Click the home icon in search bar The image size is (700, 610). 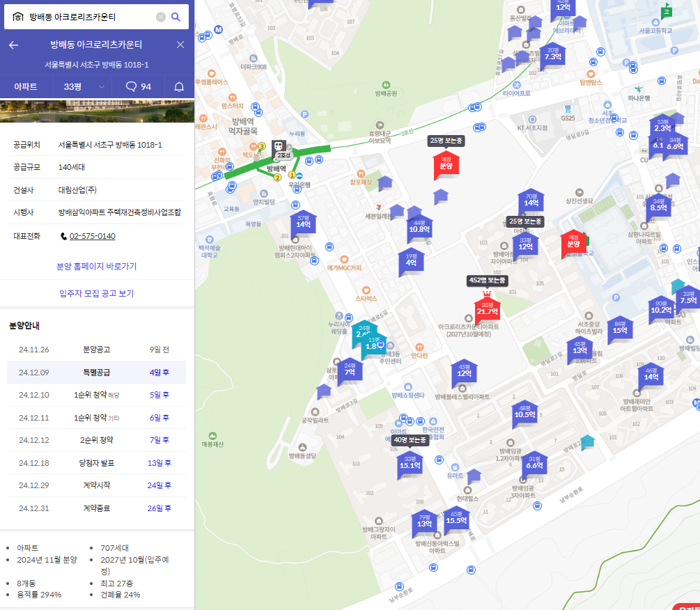pyautogui.click(x=17, y=17)
